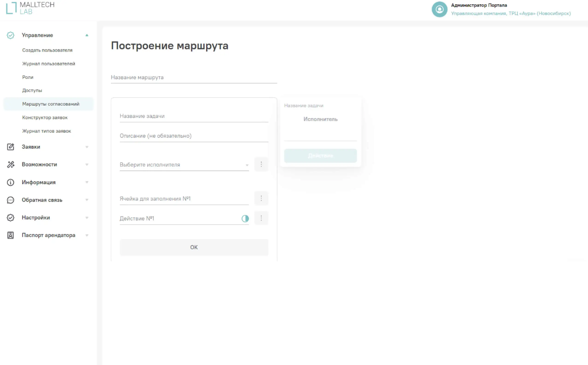The image size is (588, 365).
Task: Click the Паспорт арендатора ID card icon
Action: (10, 235)
